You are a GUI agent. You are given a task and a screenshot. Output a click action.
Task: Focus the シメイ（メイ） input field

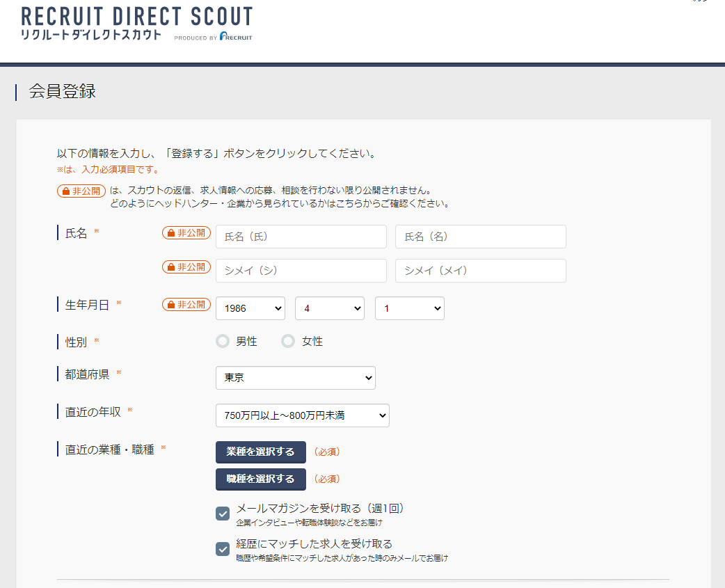[480, 271]
